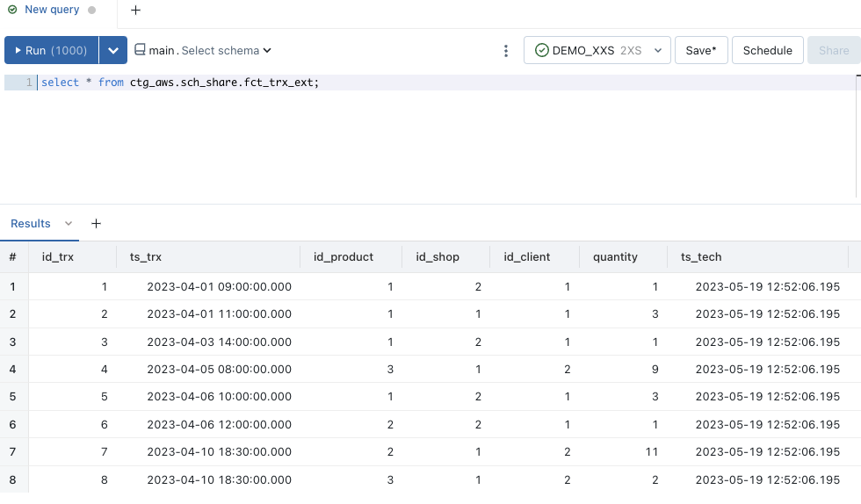This screenshot has height=504, width=861.
Task: Open the DEMO_XXS warehouse selector
Action: click(597, 51)
